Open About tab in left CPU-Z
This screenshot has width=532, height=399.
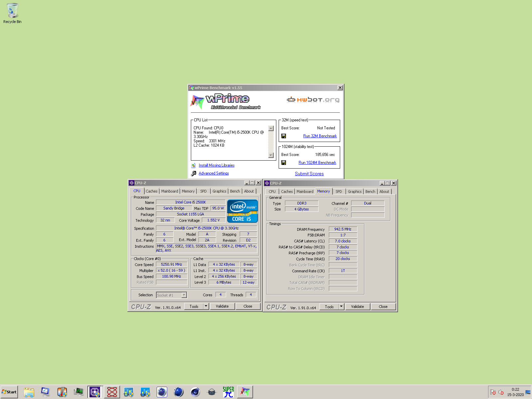[x=249, y=191]
